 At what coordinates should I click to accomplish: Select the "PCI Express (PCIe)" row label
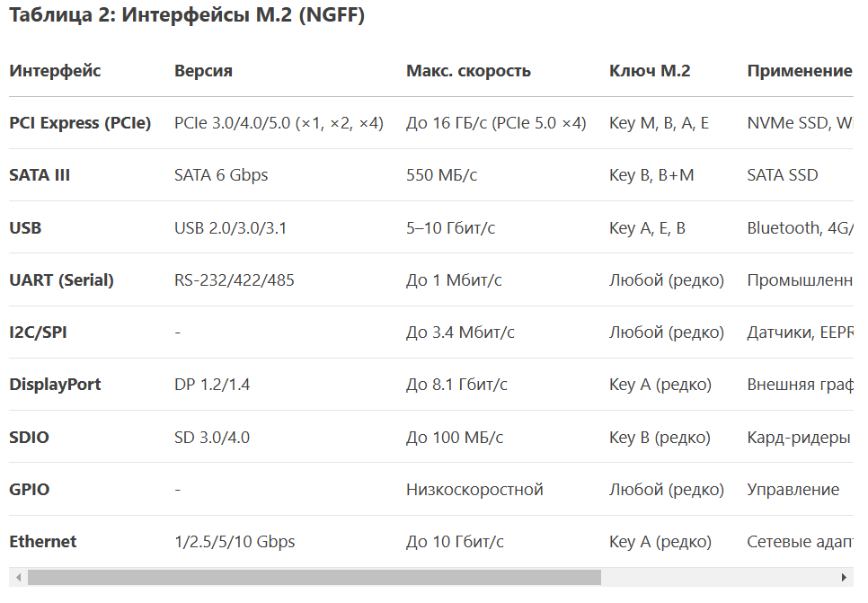tap(80, 123)
